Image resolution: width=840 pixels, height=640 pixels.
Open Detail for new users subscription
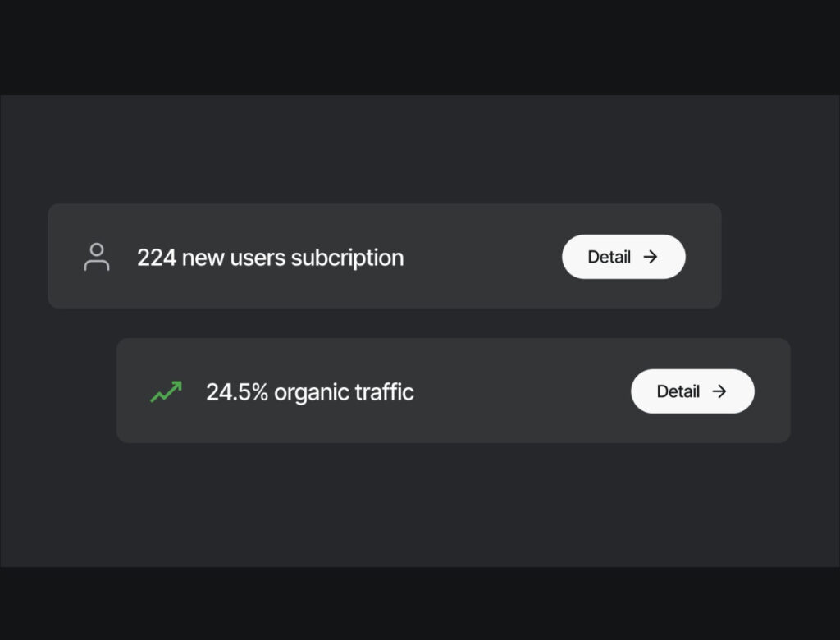(x=623, y=257)
